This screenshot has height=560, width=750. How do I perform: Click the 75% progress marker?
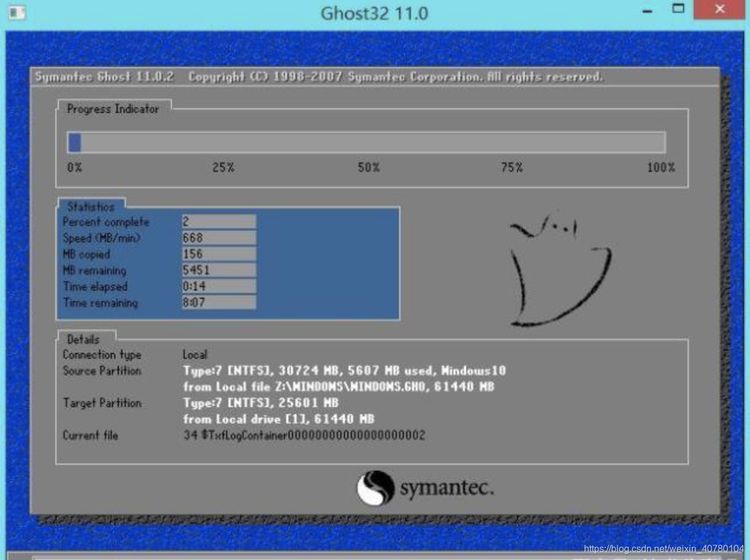point(512,168)
